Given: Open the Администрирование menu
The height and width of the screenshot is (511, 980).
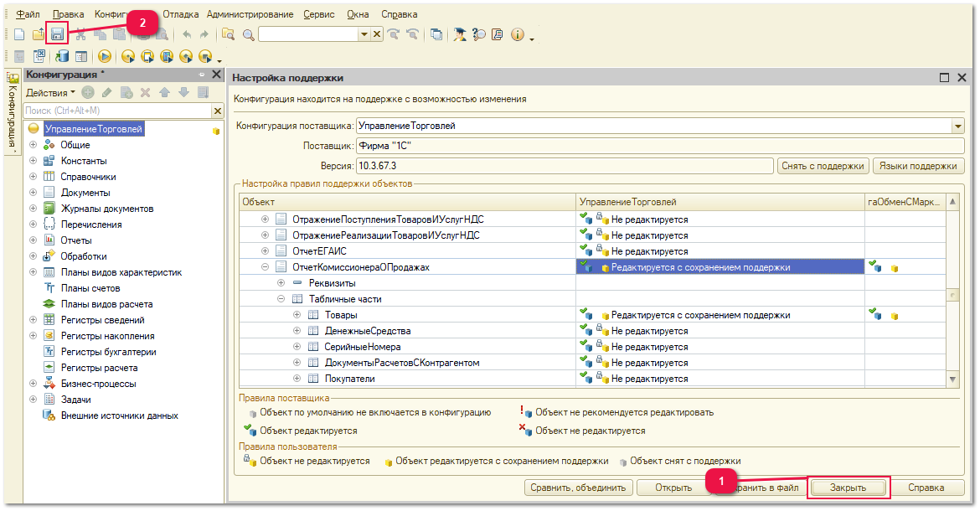Looking at the screenshot, I should click(x=250, y=13).
